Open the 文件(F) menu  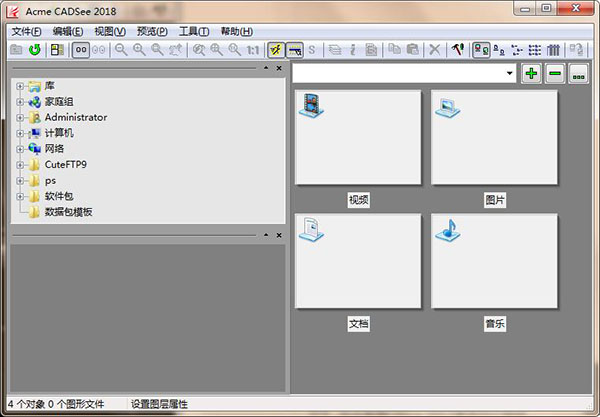pyautogui.click(x=26, y=31)
